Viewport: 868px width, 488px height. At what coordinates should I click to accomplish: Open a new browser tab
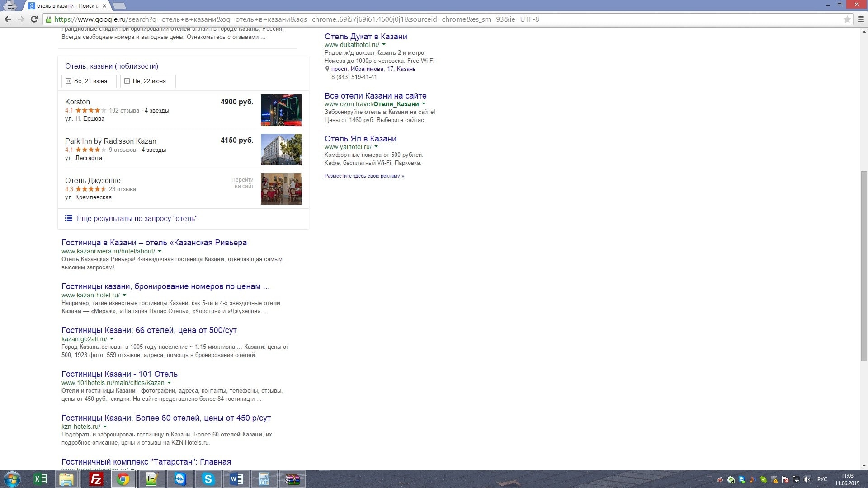point(119,6)
